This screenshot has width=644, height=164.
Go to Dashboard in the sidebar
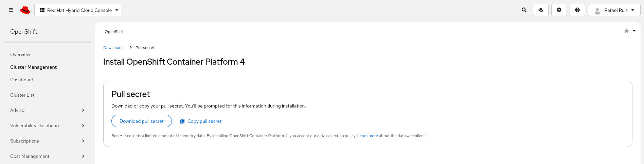coord(22,80)
